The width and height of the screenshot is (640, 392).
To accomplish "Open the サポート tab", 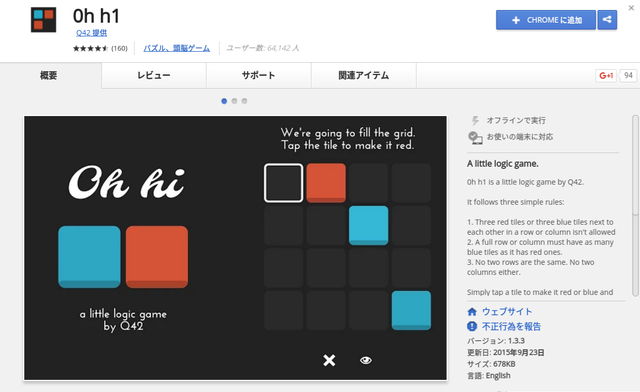I will pos(259,76).
